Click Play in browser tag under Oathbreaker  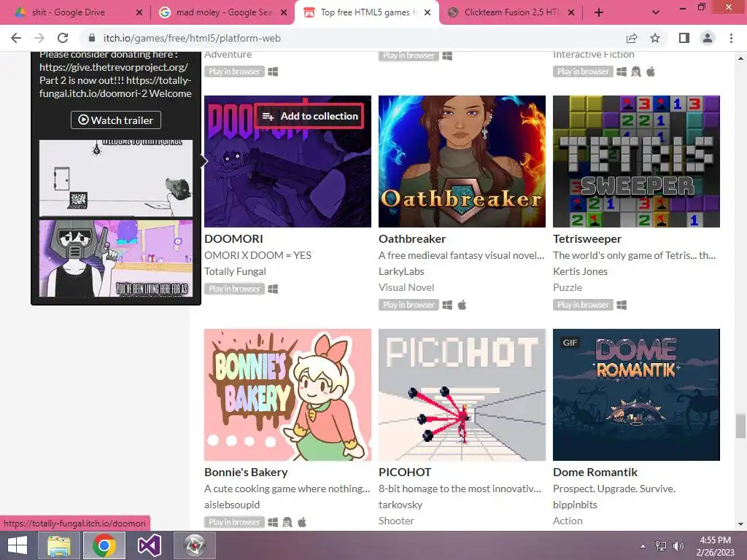pyautogui.click(x=409, y=305)
